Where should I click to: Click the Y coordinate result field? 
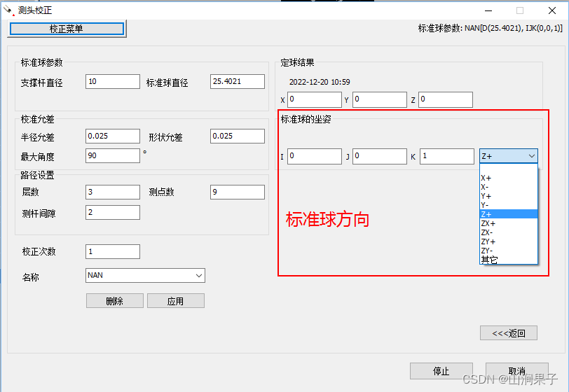click(x=380, y=99)
